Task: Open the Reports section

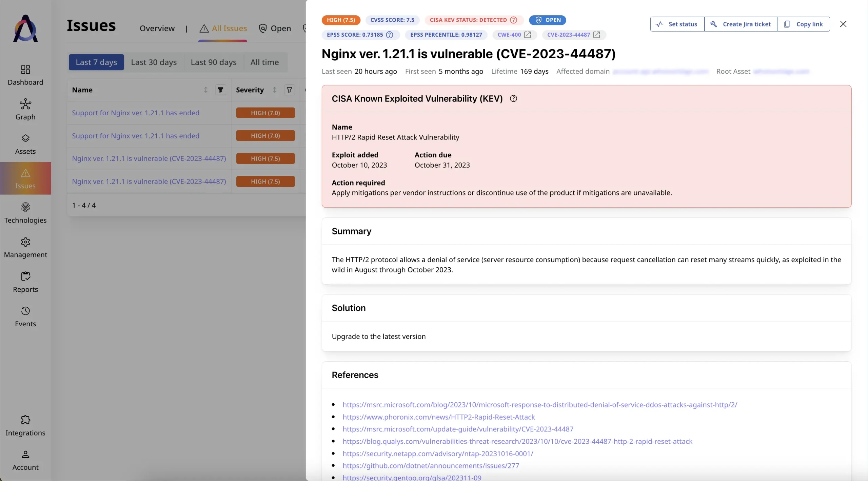Action: point(25,282)
